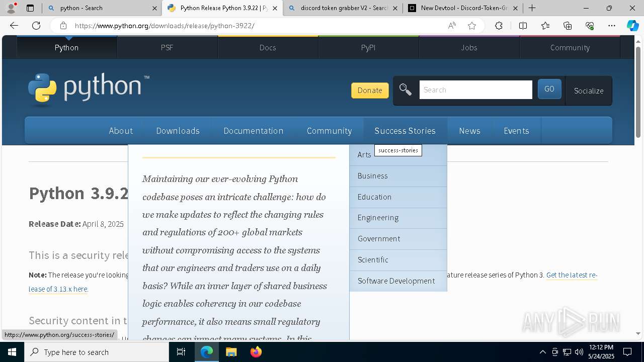Open the profile avatar icon
Viewport: 644px width, 362px height.
(x=11, y=8)
